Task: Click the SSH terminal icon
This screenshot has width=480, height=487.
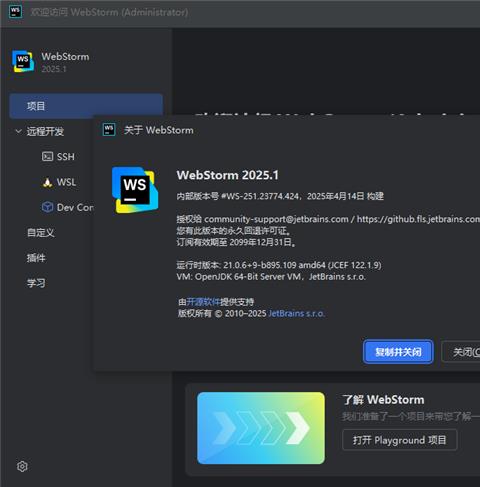Action: (x=47, y=156)
